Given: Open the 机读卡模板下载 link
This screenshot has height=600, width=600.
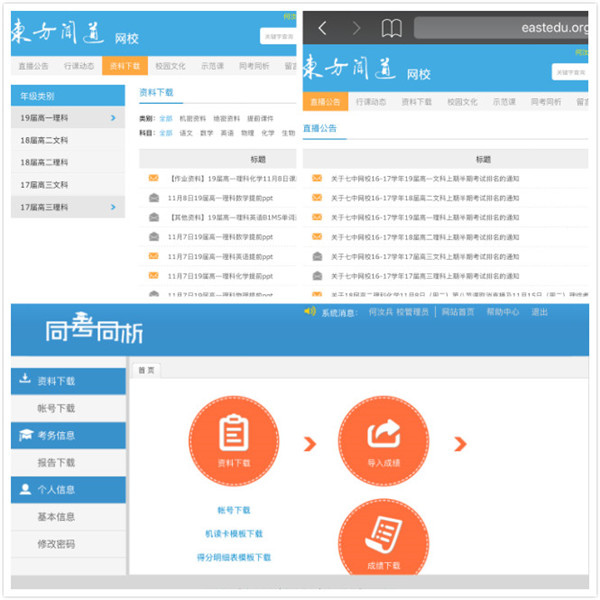Looking at the screenshot, I should coord(233,534).
